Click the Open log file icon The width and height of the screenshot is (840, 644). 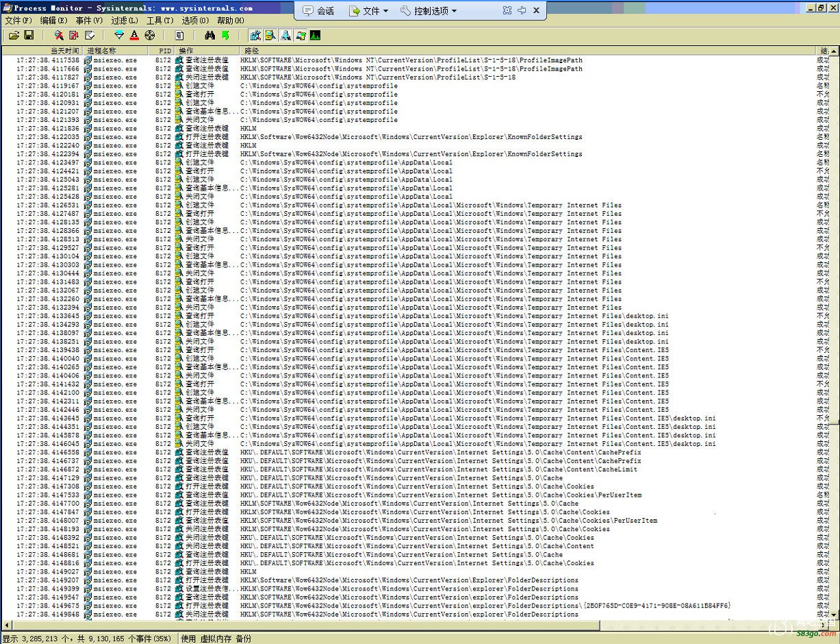tap(14, 36)
